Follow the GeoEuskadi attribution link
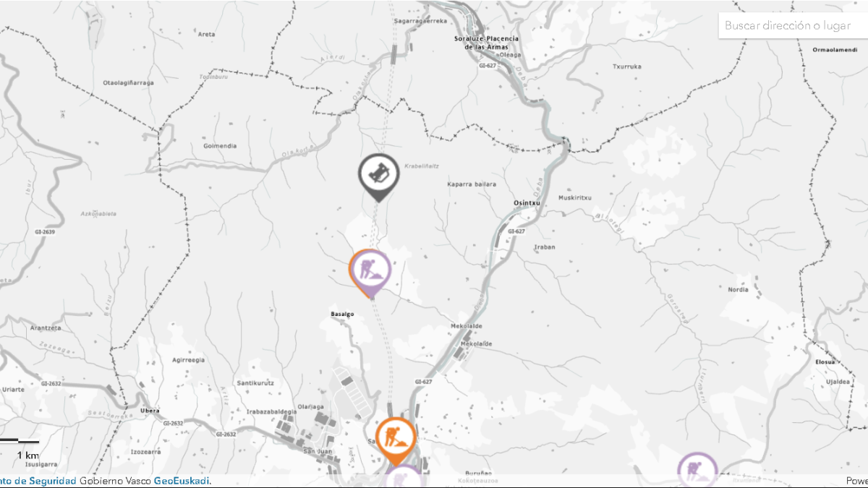 click(182, 481)
